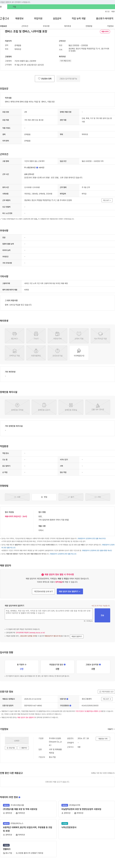Screen dimensions: 115x868
Task: Click 고용24 입사지원 불가능 button
Action: click(x=68, y=79)
